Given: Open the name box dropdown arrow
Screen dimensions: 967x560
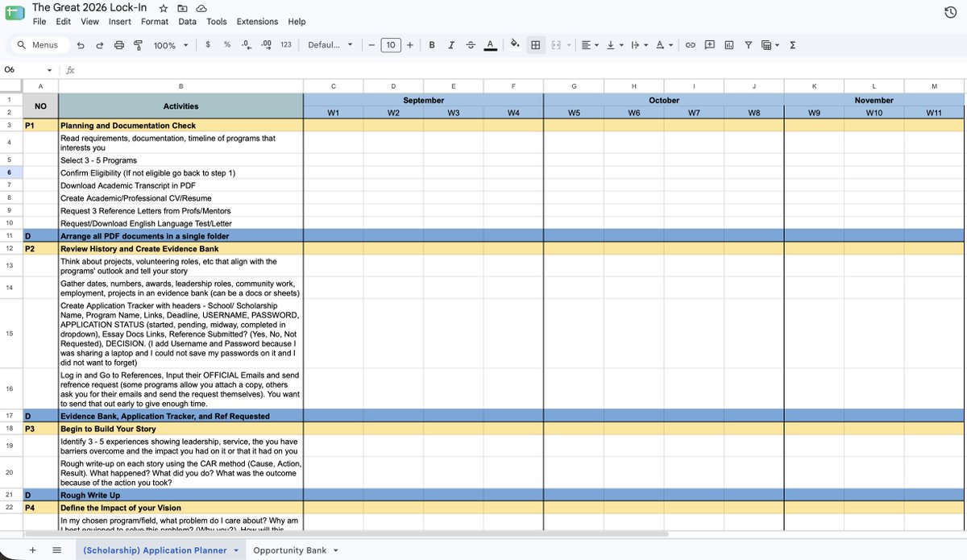Looking at the screenshot, I should tap(49, 70).
